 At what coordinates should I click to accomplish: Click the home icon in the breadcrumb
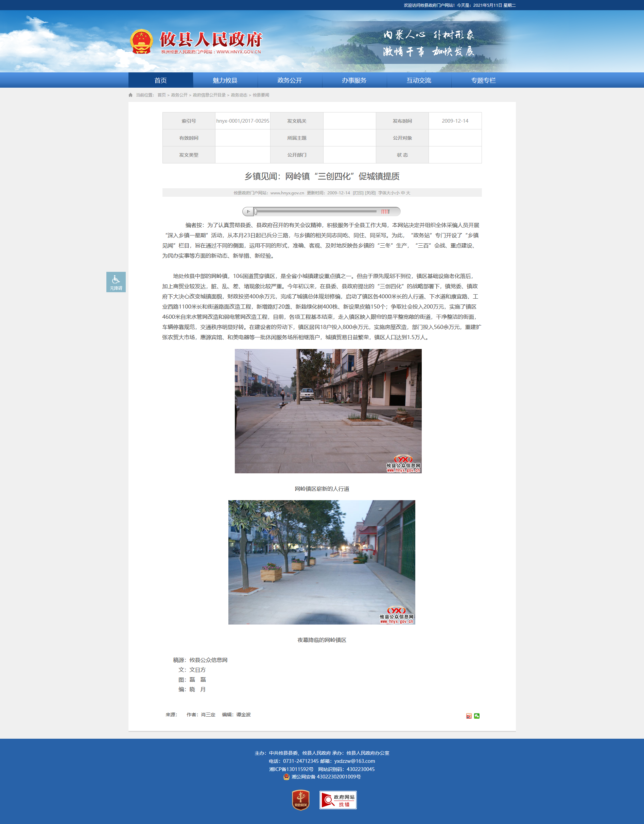pos(130,95)
